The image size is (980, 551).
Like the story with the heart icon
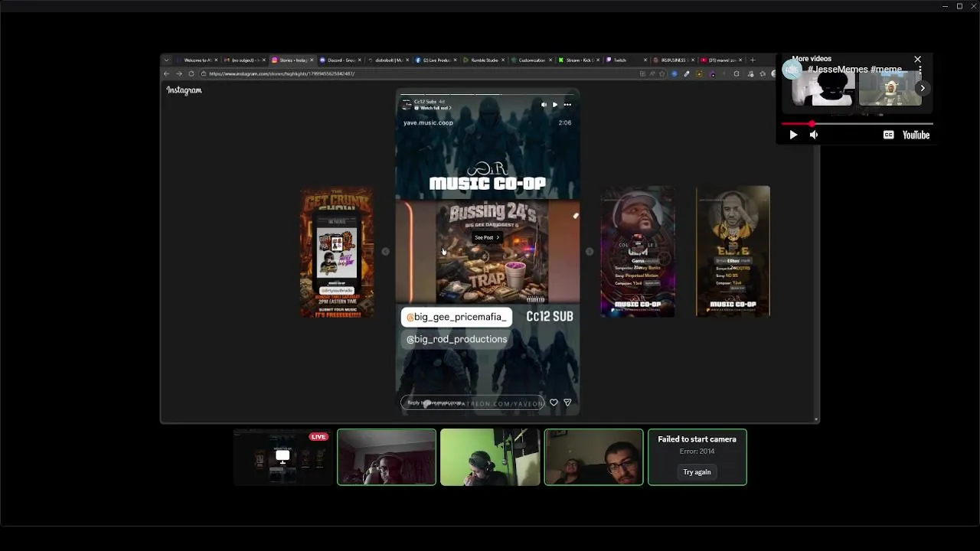554,403
